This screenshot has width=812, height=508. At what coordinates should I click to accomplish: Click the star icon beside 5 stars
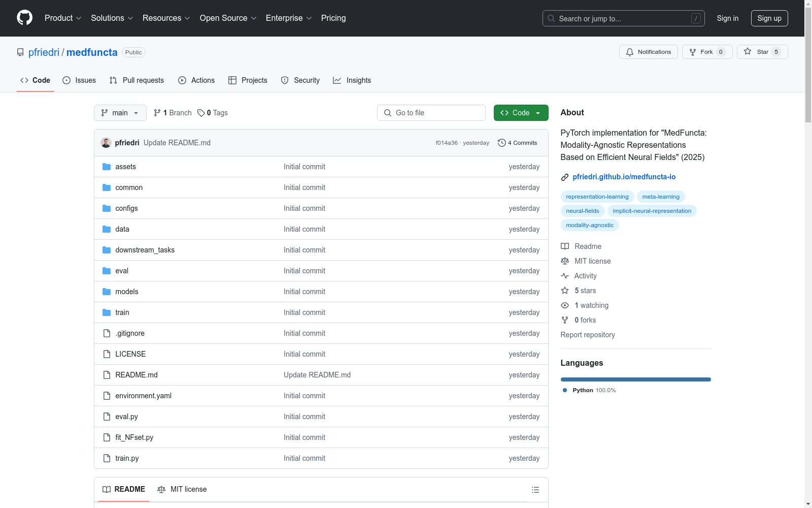click(565, 291)
